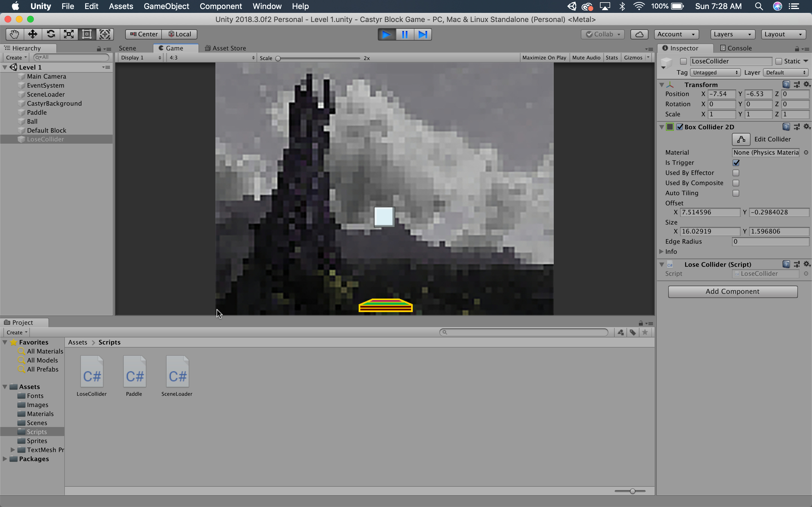Click the Scale tool icon
This screenshot has width=812, height=507.
click(69, 34)
